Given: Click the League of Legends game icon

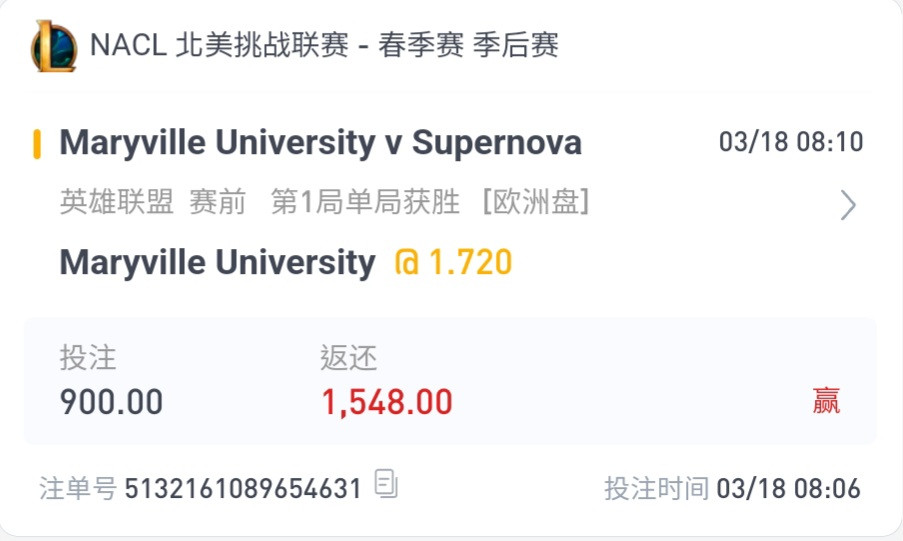Looking at the screenshot, I should tap(54, 46).
